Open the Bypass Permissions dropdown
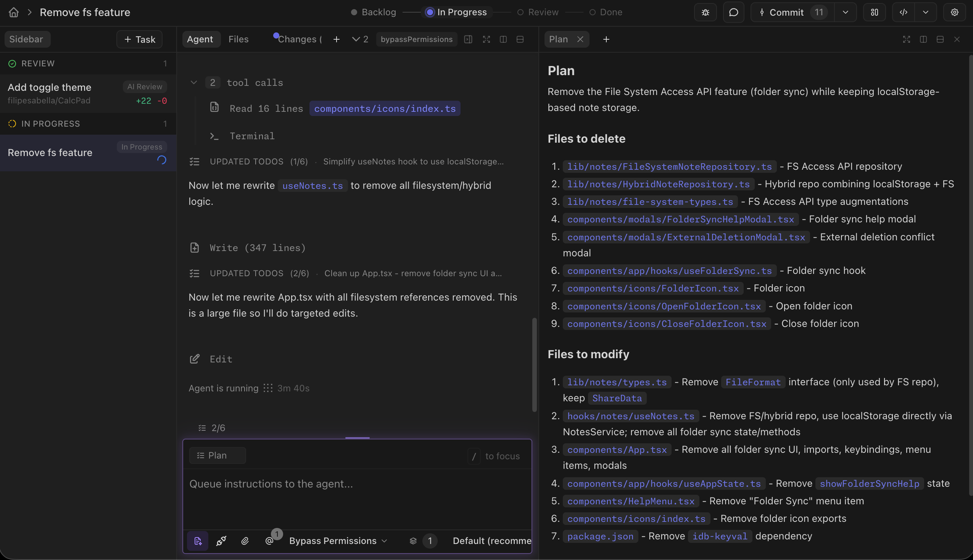The image size is (973, 560). 338,541
